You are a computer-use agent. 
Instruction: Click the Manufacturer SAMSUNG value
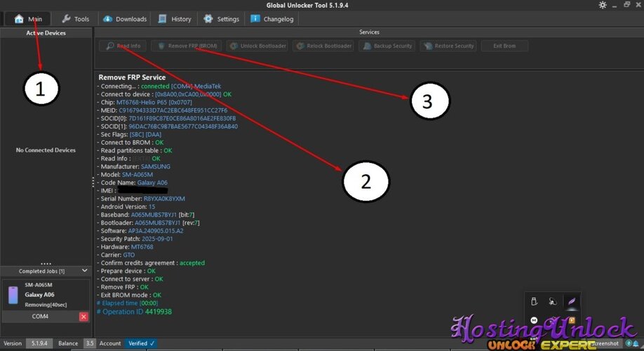156,166
